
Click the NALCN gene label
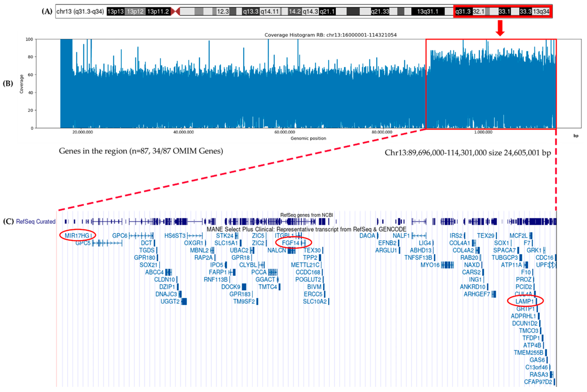coord(276,250)
